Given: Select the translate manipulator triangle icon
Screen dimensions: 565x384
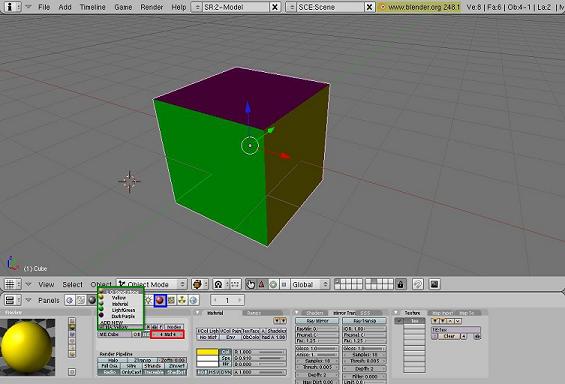Looking at the screenshot, I should tap(262, 284).
